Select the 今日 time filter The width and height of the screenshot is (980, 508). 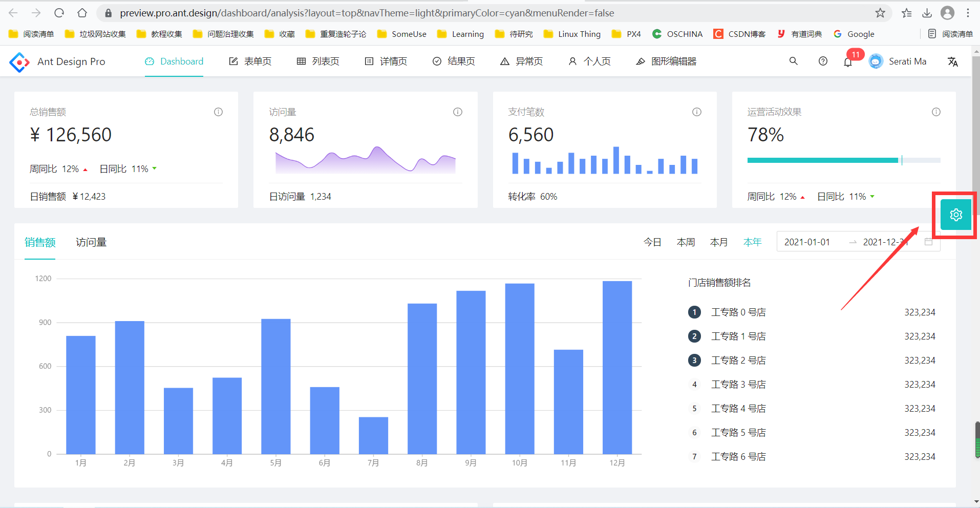(x=652, y=242)
